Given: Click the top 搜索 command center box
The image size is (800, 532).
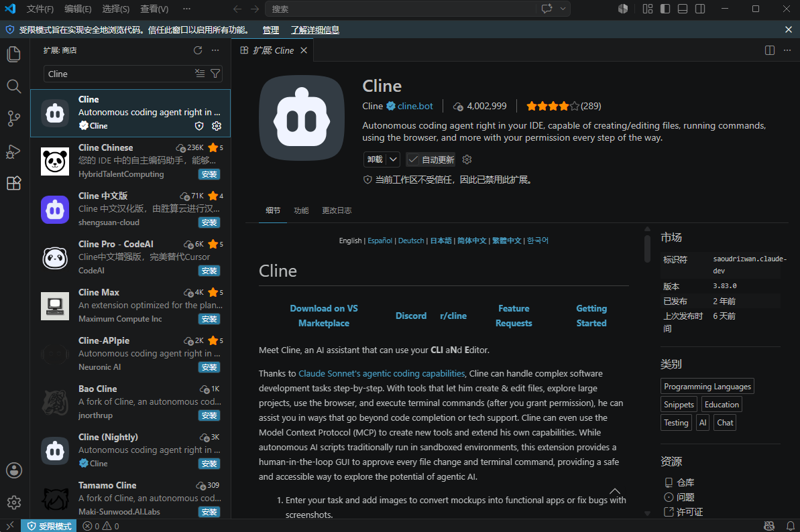Looking at the screenshot, I should [400, 9].
